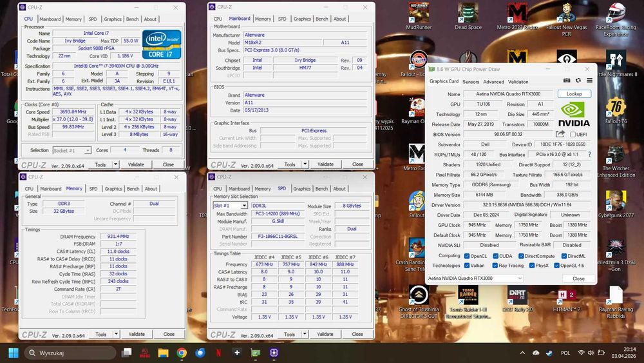Viewport: 644px width, 363px height.
Task: Click the GPU-Z refresh icon
Action: click(578, 81)
